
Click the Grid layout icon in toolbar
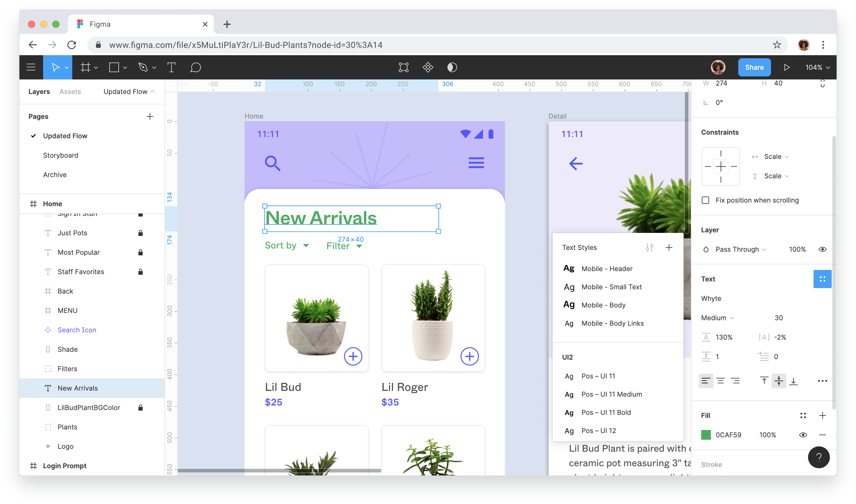[87, 67]
